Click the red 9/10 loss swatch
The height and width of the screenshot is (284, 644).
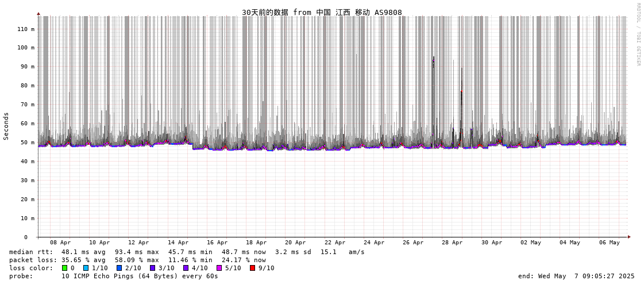click(x=252, y=268)
